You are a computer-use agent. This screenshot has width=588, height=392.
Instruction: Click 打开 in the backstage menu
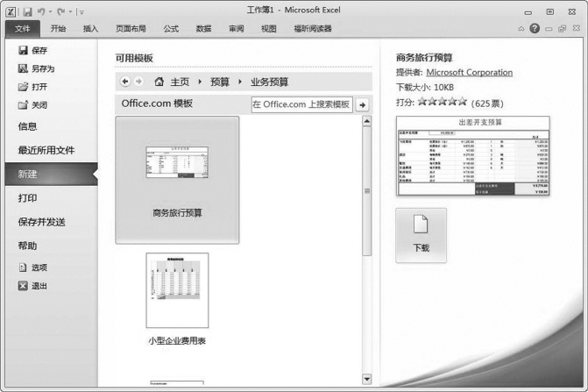coord(33,87)
